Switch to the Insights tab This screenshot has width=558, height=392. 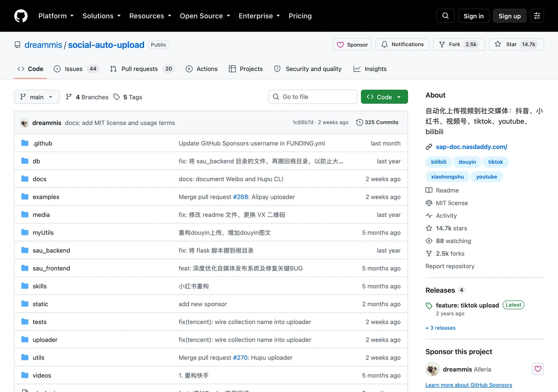tap(370, 69)
